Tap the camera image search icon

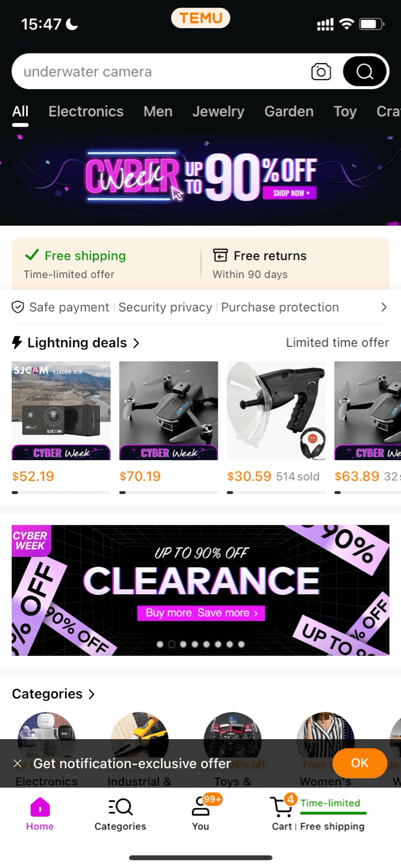(x=321, y=72)
